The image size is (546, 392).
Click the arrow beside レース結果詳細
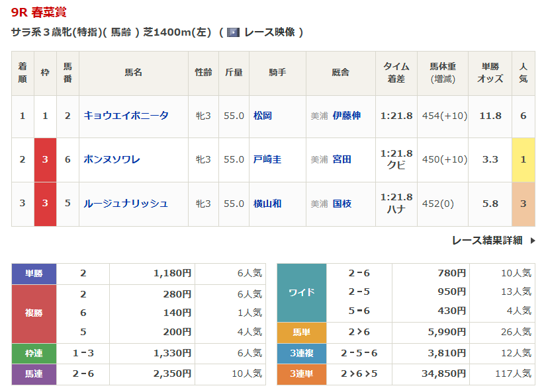[x=533, y=241]
